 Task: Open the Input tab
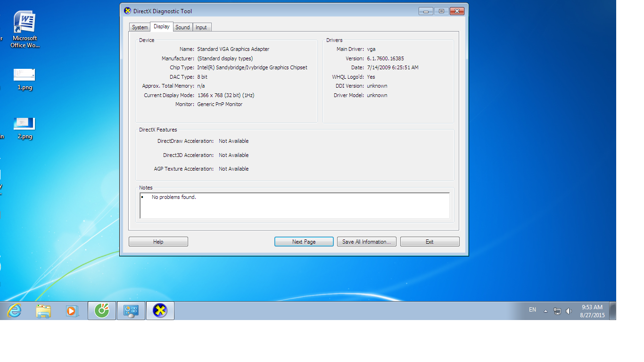coord(201,27)
